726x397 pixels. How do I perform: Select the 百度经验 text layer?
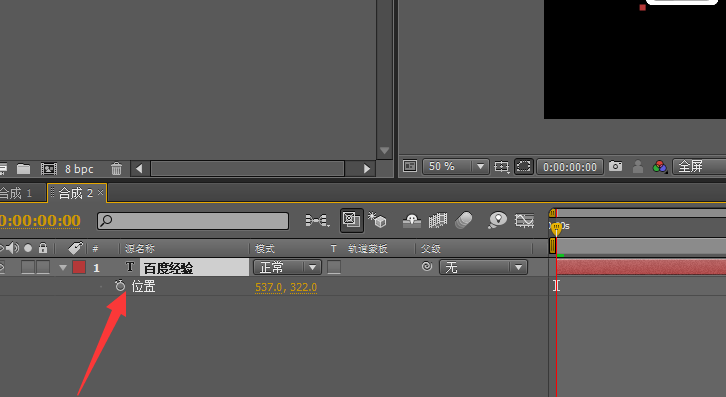[x=194, y=268]
